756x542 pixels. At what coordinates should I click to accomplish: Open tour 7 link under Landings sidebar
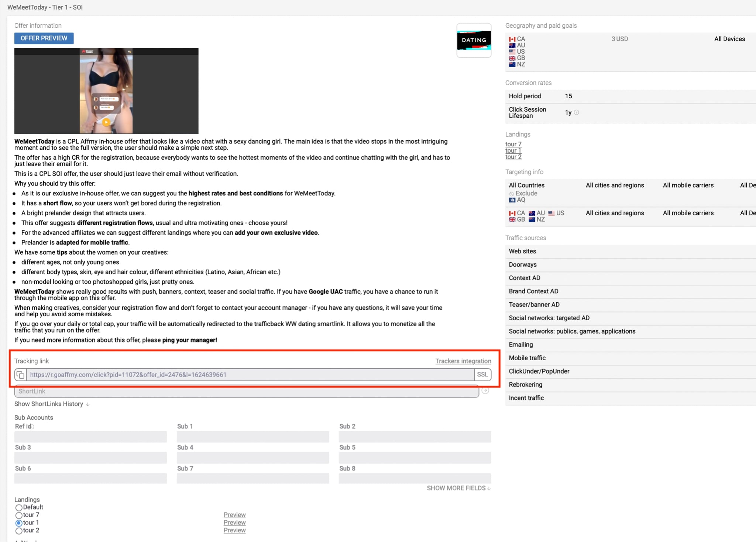point(513,144)
